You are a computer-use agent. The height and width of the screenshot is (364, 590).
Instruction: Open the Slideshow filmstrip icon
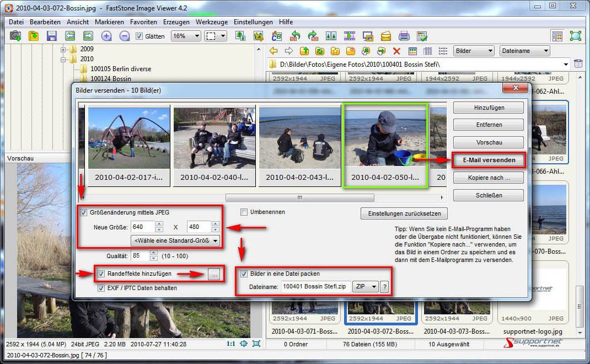(x=350, y=36)
